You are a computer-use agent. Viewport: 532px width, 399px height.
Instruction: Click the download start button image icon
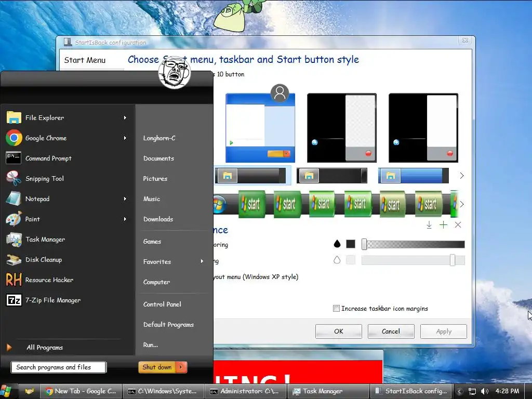pos(429,224)
